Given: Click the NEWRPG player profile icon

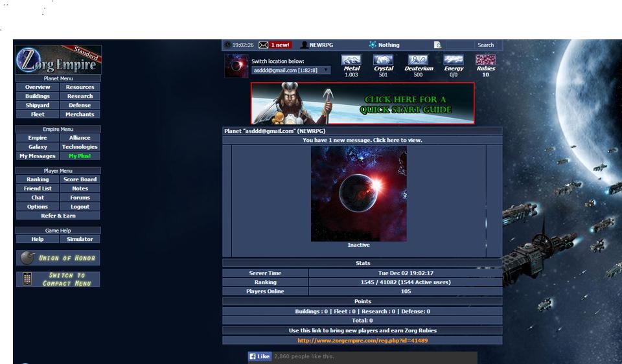Looking at the screenshot, I should (x=304, y=45).
